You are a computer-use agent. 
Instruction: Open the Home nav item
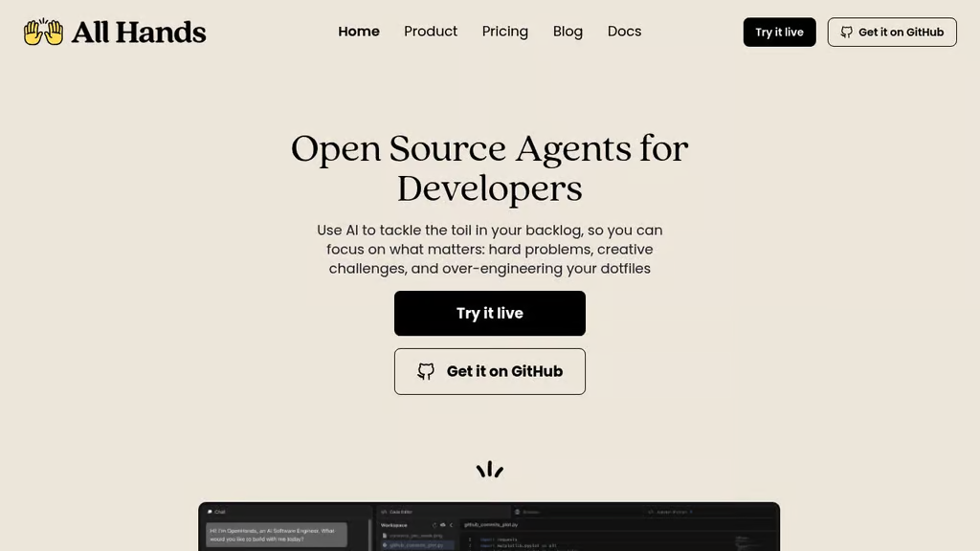[x=359, y=32]
